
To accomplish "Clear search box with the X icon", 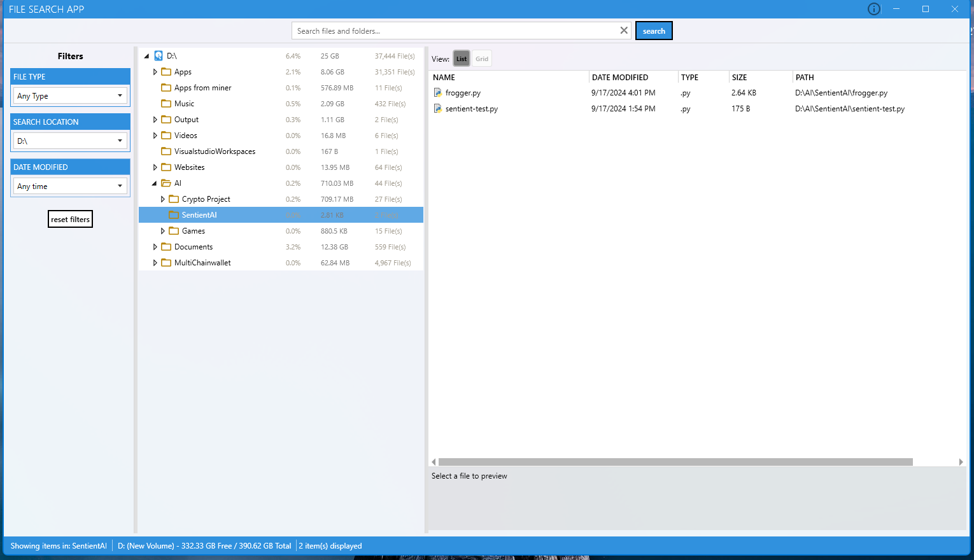I will pos(624,31).
